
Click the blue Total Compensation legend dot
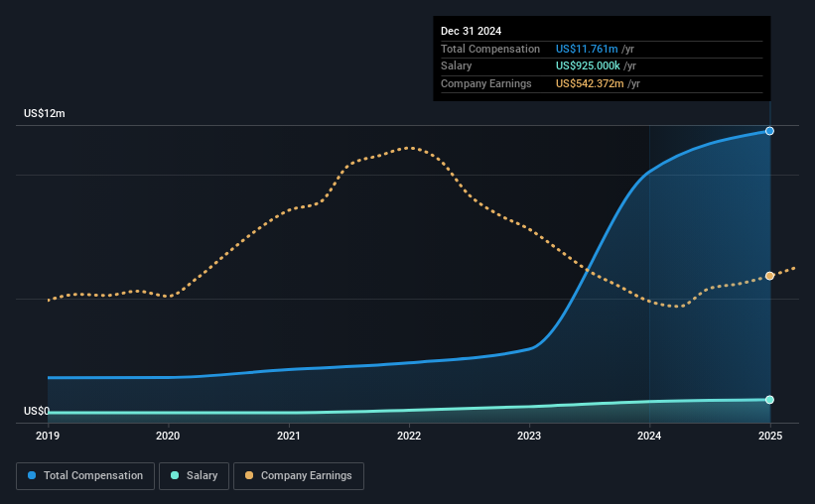pyautogui.click(x=32, y=475)
